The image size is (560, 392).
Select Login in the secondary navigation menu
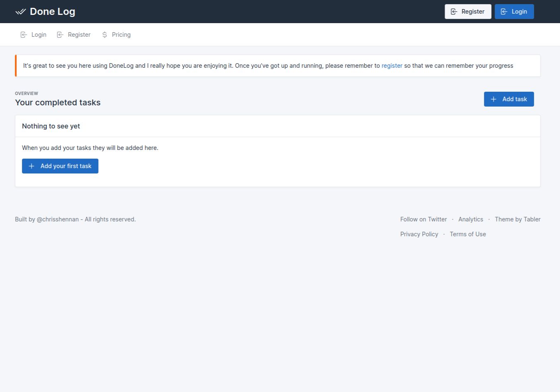pyautogui.click(x=39, y=34)
